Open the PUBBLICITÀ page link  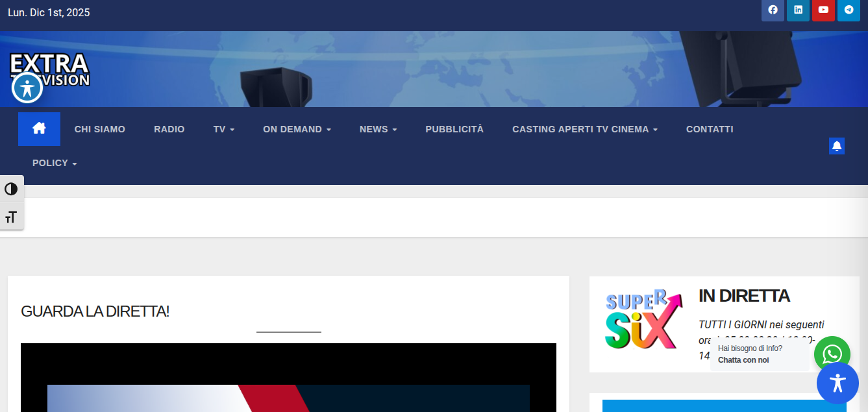pyautogui.click(x=454, y=129)
